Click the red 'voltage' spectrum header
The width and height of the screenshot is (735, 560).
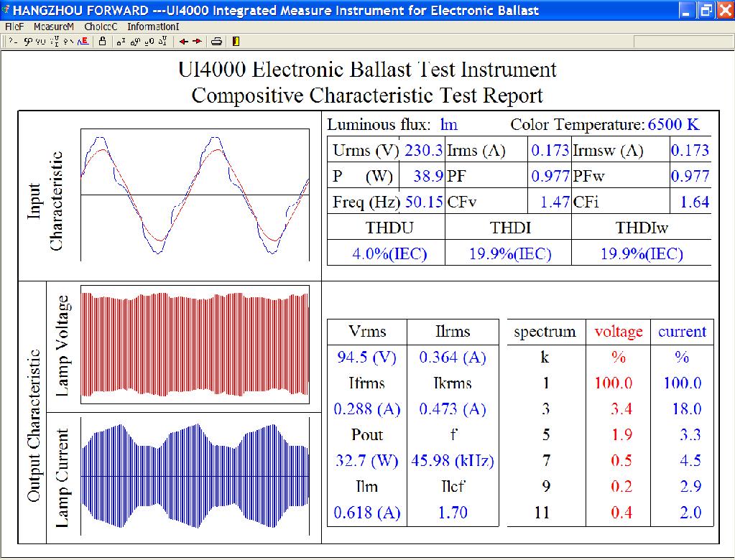(x=619, y=332)
